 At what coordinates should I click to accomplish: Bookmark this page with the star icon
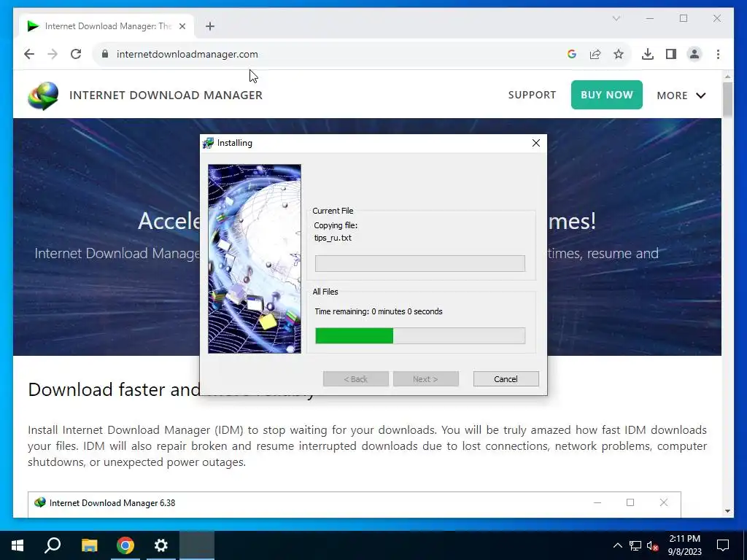[619, 54]
